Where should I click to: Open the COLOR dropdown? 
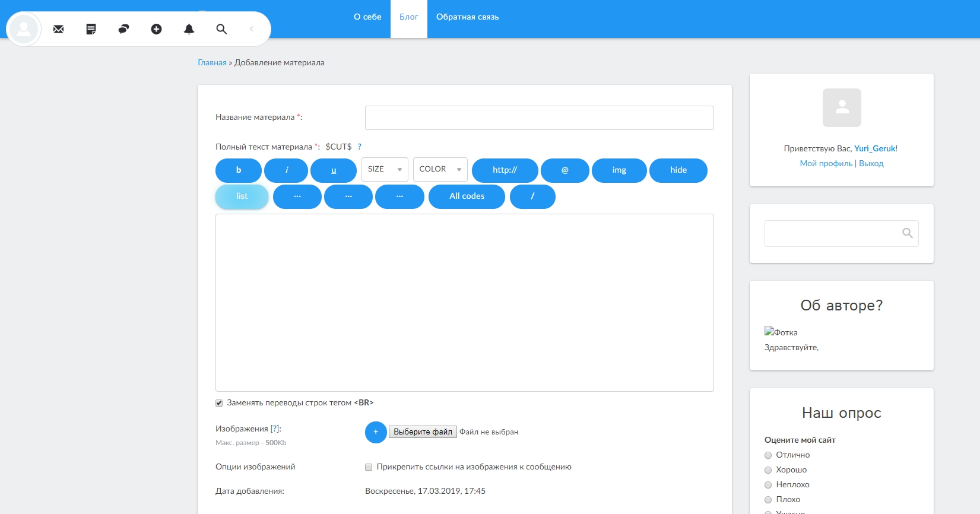[x=440, y=169]
